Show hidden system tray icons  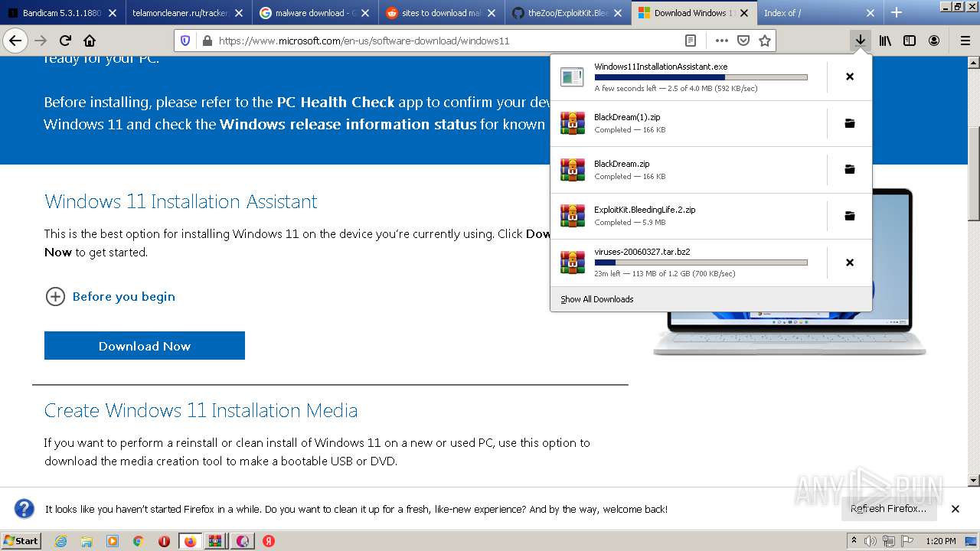pos(854,541)
